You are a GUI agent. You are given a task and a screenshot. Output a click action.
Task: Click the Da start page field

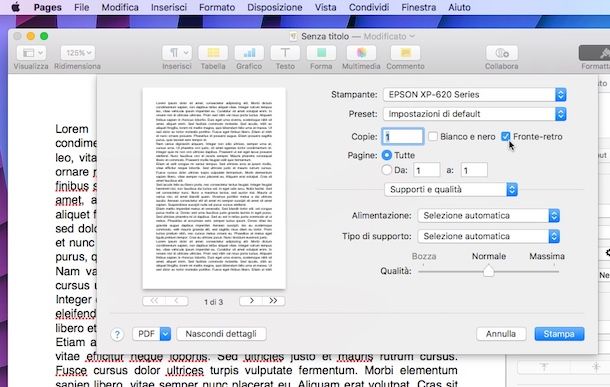[427, 170]
